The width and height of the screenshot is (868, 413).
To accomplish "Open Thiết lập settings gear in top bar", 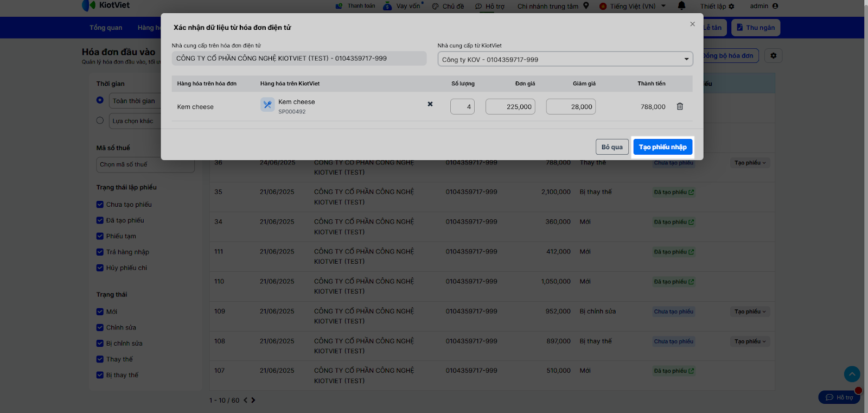I will click(731, 7).
